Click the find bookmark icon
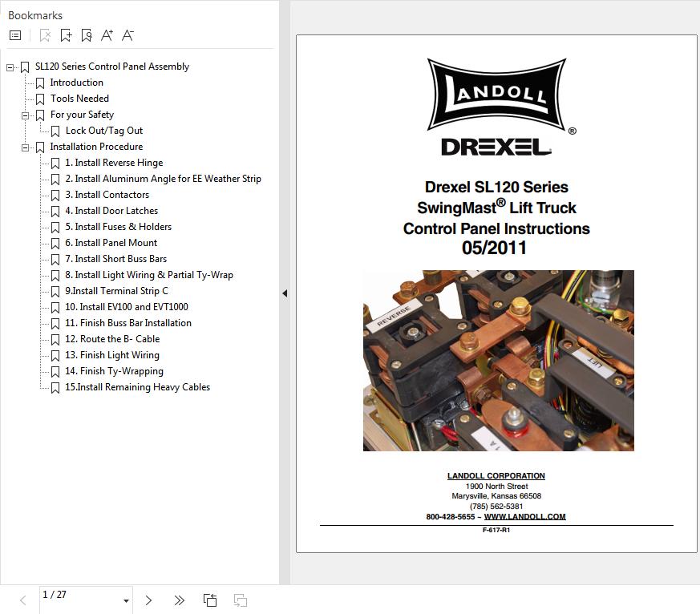Image resolution: width=700 pixels, height=614 pixels. (87, 35)
